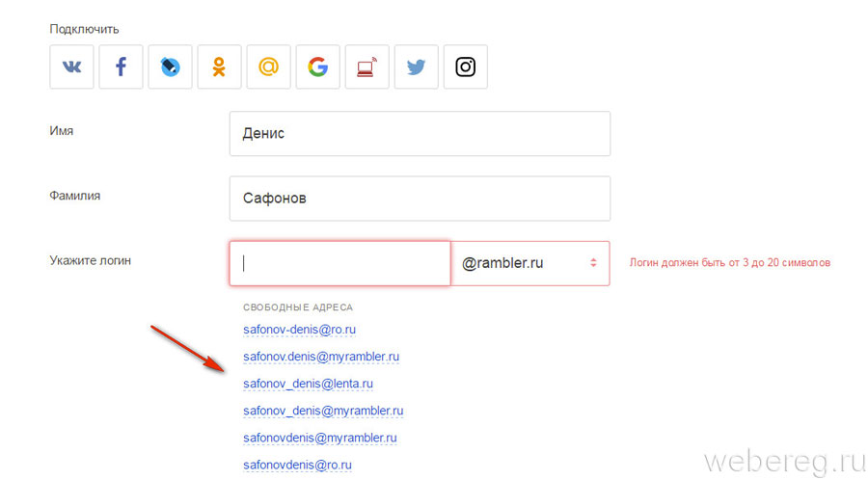Click the Имя label
Screen dimensions: 868x480
tap(62, 131)
